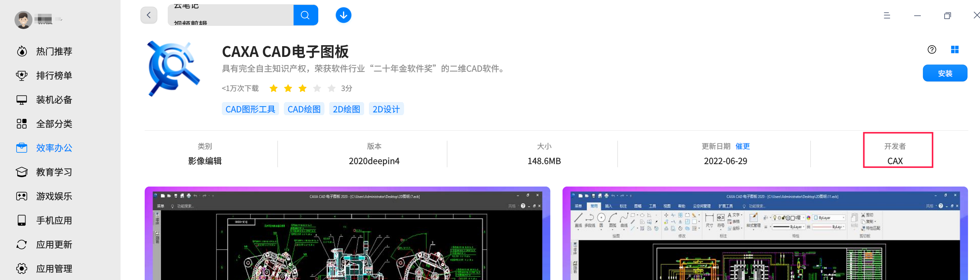Click the help question mark icon

932,50
